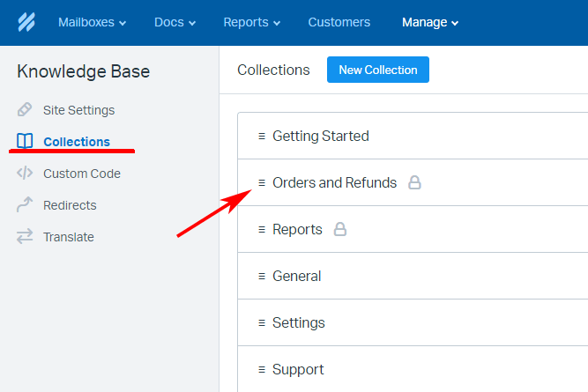Expand the Manage dropdown menu
Viewport: 588px width, 392px height.
[430, 22]
